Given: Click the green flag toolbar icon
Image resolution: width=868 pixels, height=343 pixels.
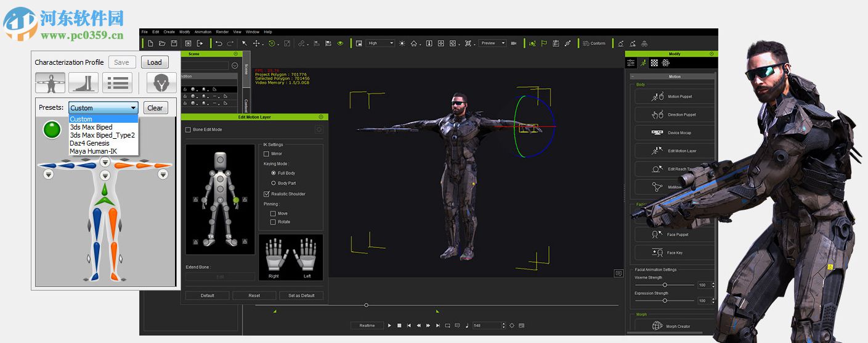Looking at the screenshot, I should coord(544,44).
